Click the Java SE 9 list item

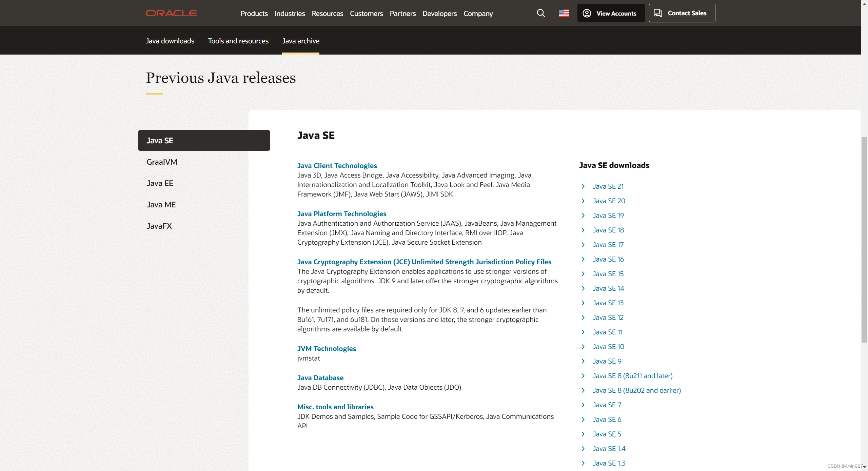(x=607, y=361)
